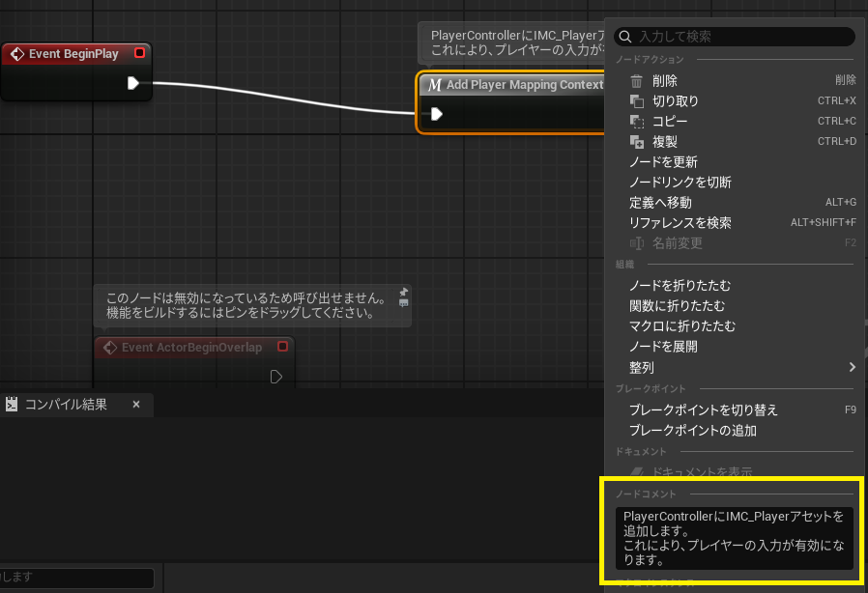Click the delegate pin on Event ActorBeginOverlap
This screenshot has height=593, width=868.
click(x=282, y=347)
